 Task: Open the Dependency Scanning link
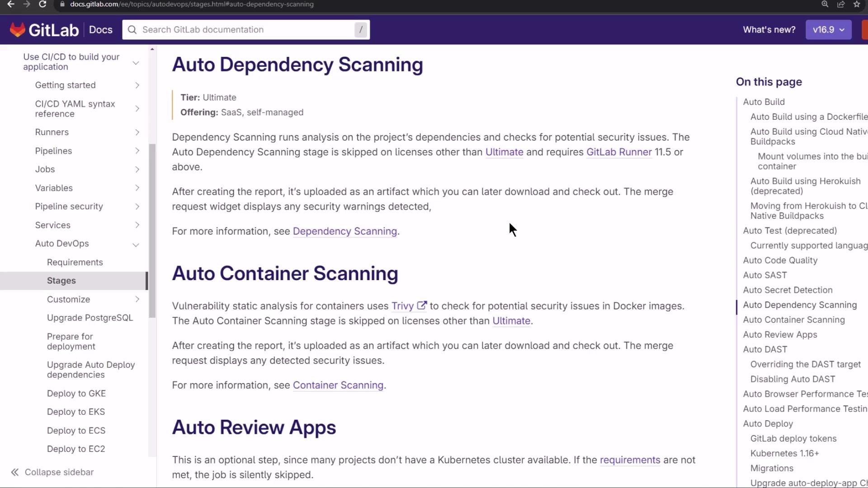click(344, 231)
